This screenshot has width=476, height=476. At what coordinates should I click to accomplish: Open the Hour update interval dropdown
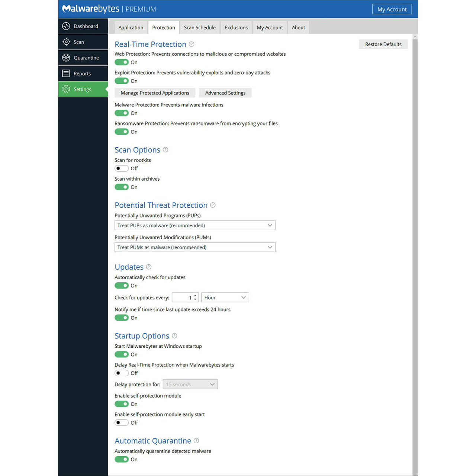225,297
